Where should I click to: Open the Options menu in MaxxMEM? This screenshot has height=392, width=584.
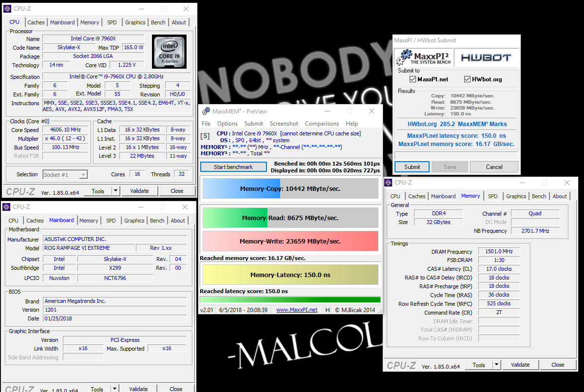(x=227, y=124)
